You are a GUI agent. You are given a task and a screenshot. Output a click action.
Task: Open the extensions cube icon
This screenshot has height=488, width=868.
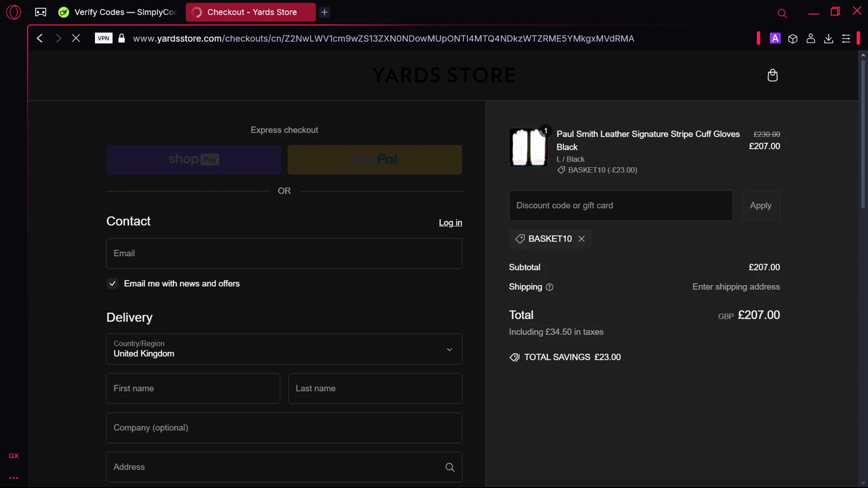tap(793, 38)
